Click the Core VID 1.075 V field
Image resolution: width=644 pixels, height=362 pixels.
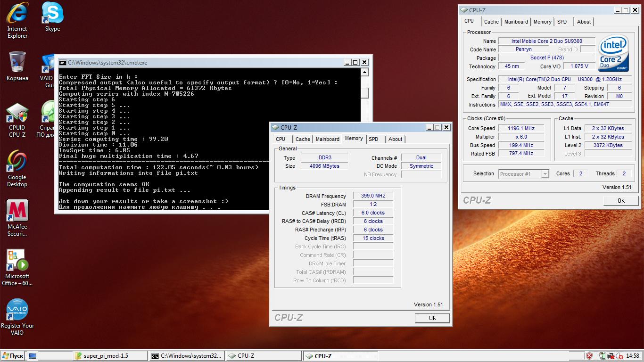coord(579,66)
